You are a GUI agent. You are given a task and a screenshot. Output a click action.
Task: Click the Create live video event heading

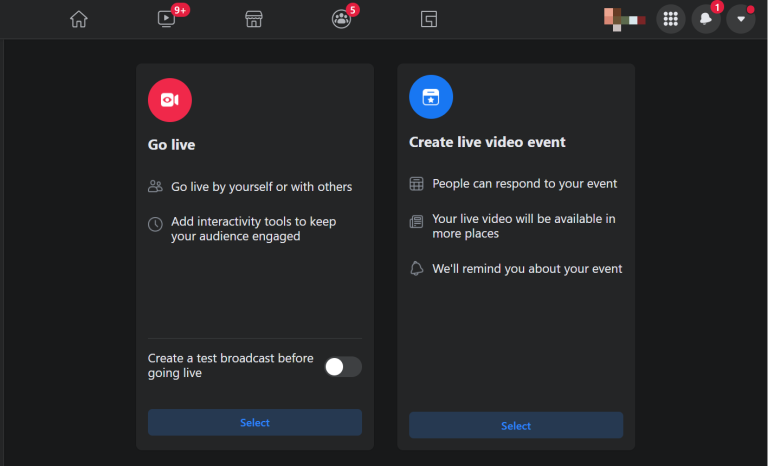487,142
